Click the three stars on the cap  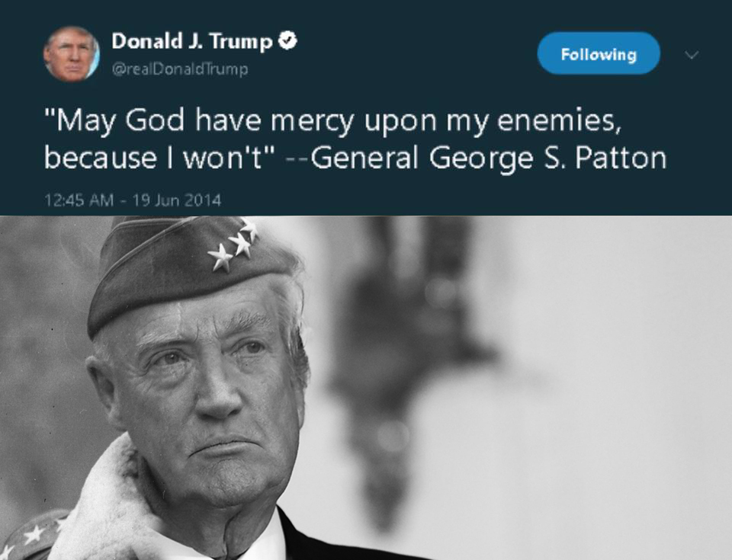tap(233, 245)
